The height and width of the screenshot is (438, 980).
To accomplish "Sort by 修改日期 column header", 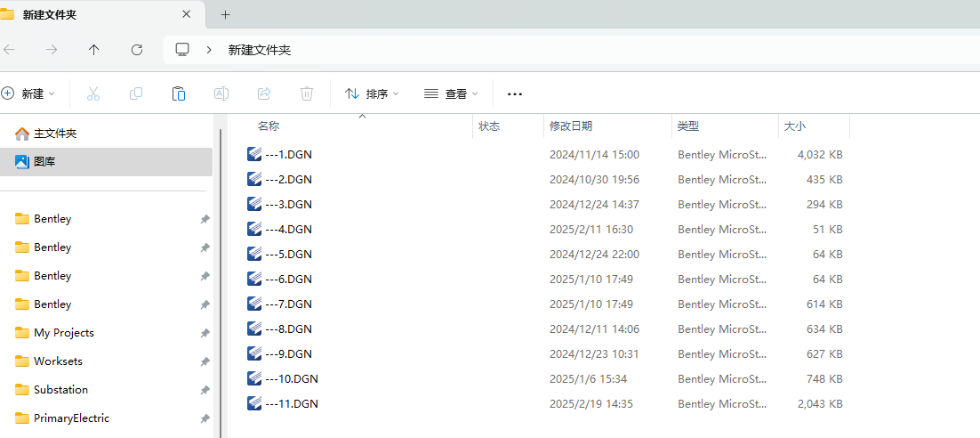I will click(x=571, y=126).
